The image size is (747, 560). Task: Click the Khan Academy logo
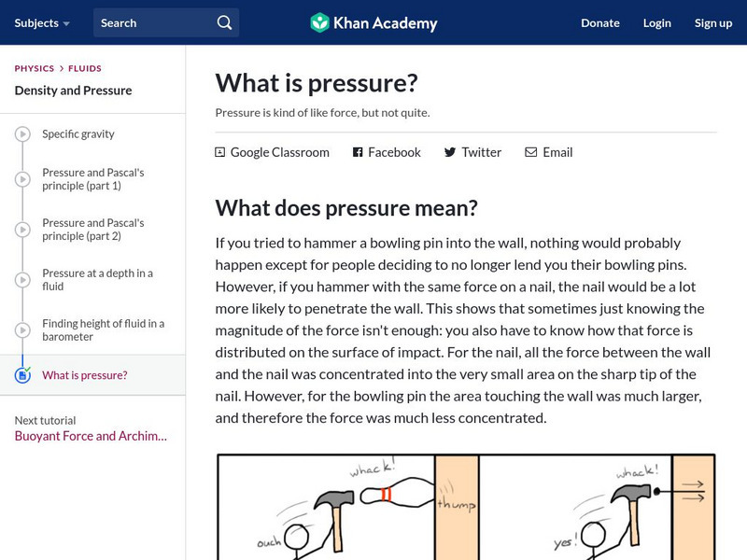coord(373,22)
